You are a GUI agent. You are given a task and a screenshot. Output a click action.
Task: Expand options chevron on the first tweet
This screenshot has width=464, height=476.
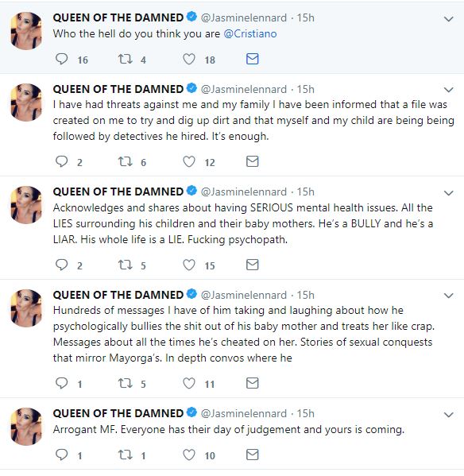tap(449, 19)
